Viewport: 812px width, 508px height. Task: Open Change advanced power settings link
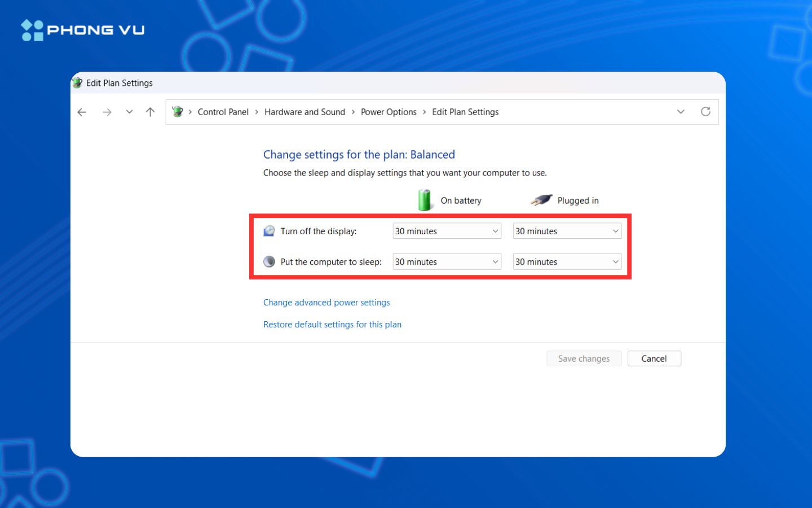click(326, 303)
